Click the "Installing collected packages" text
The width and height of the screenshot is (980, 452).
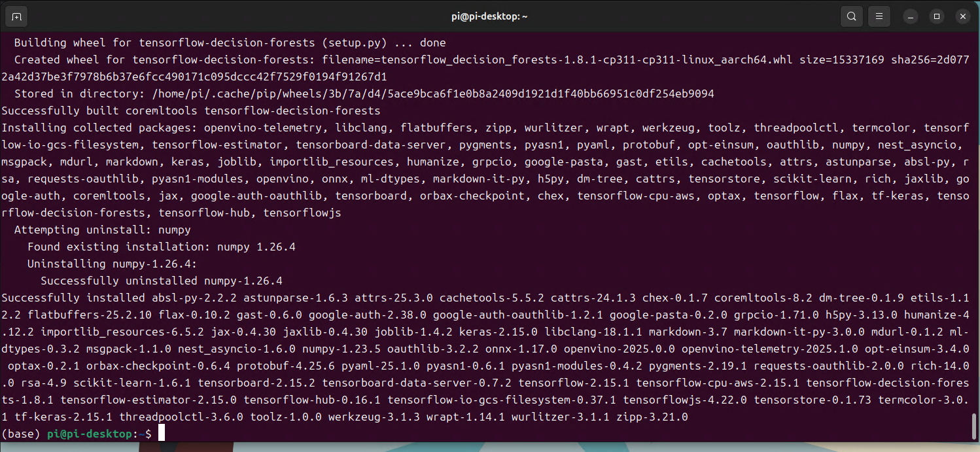click(x=99, y=128)
